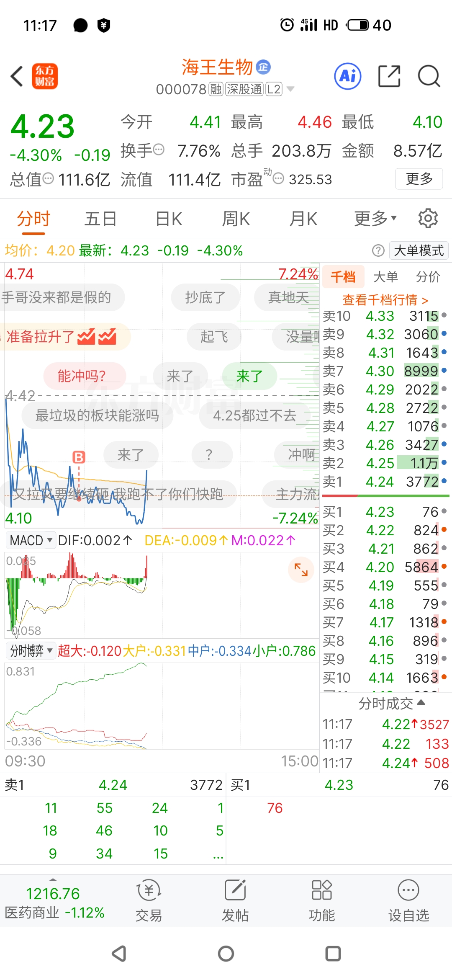Image resolution: width=452 pixels, height=980 pixels.
Task: Tap the 准备拉升了 comment bubble
Action: [65, 336]
